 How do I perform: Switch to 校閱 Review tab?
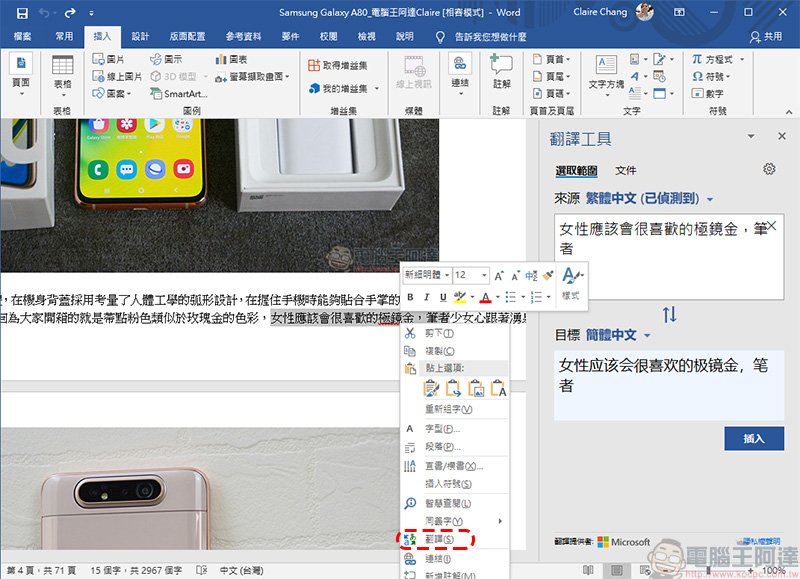click(329, 36)
